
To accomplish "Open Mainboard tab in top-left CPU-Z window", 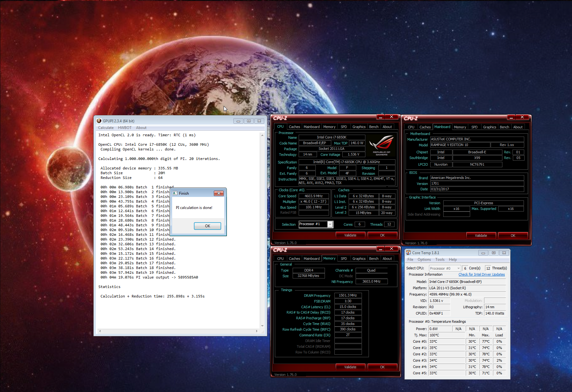I will 312,127.
